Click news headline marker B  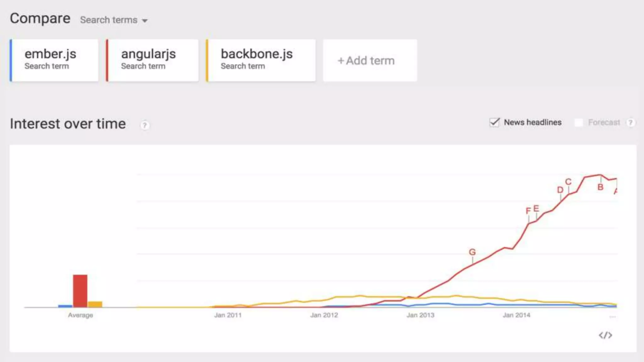pyautogui.click(x=601, y=187)
